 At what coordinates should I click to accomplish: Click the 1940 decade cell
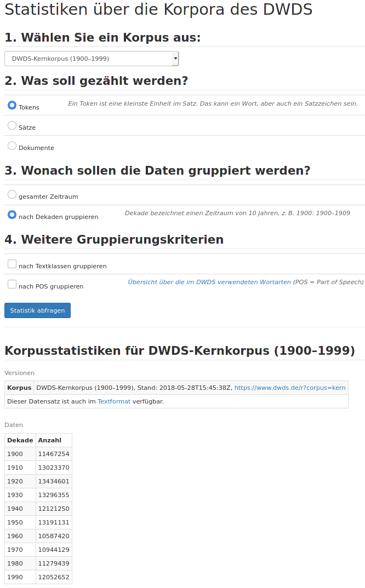pos(20,509)
